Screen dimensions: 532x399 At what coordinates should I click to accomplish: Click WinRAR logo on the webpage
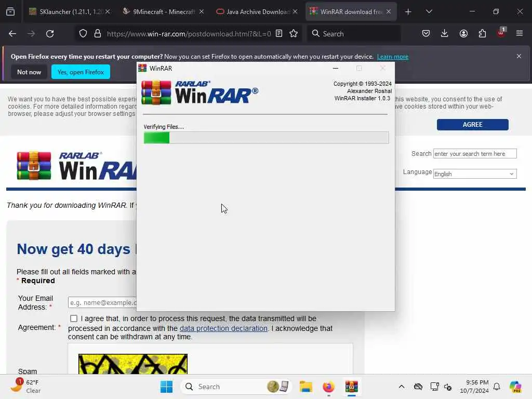pyautogui.click(x=77, y=166)
